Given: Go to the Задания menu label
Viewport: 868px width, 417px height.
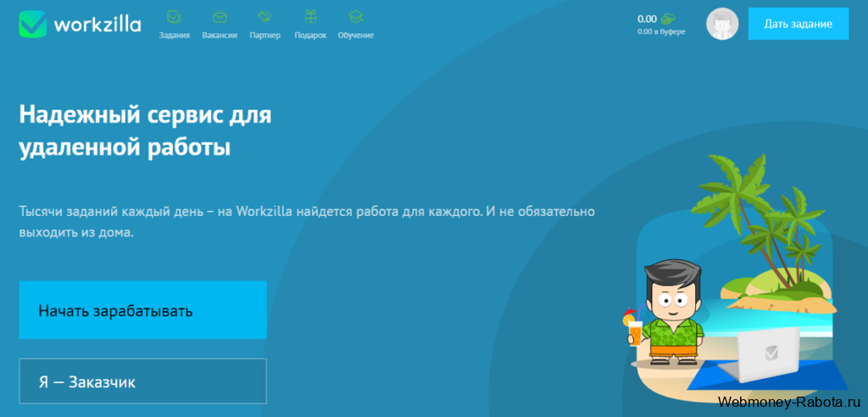Looking at the screenshot, I should (175, 35).
